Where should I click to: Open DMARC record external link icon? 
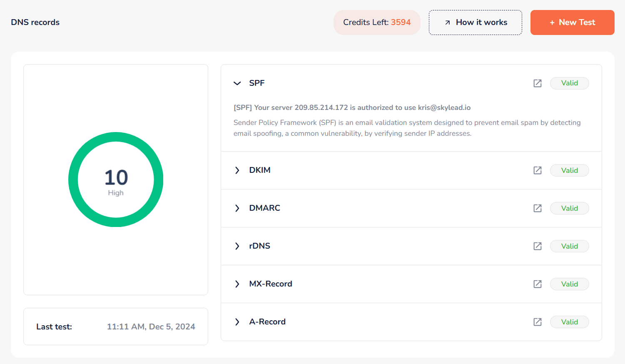538,208
